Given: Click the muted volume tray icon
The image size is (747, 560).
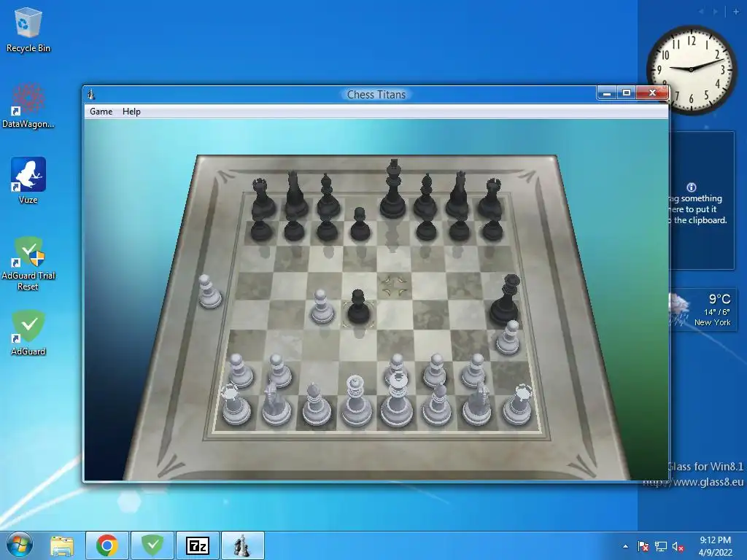Looking at the screenshot, I should [x=678, y=546].
